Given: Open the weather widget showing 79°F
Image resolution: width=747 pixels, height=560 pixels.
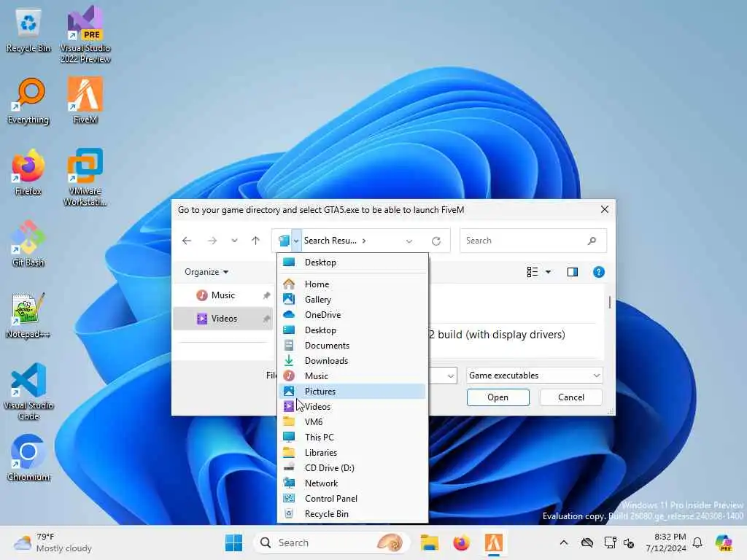Looking at the screenshot, I should tap(53, 542).
